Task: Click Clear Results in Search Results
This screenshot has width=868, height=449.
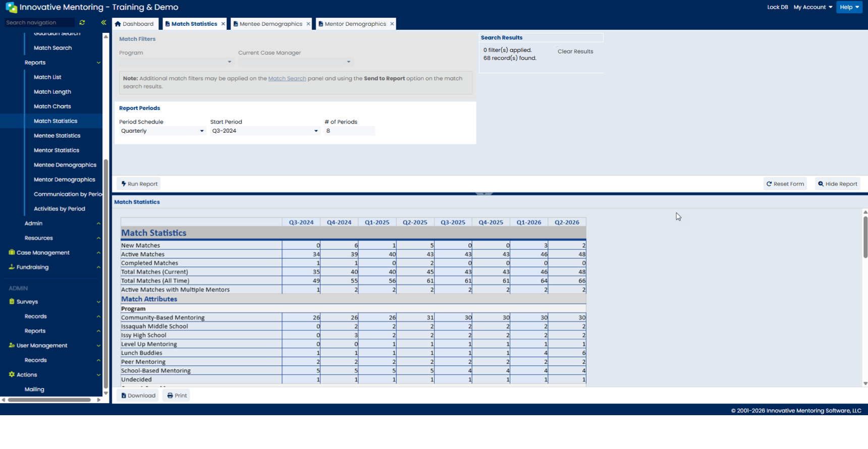Action: [x=575, y=51]
